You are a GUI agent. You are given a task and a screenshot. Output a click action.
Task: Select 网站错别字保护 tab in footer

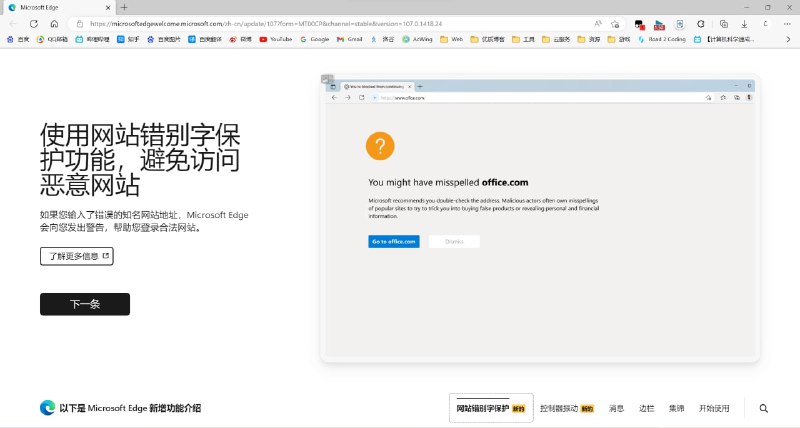pyautogui.click(x=491, y=408)
